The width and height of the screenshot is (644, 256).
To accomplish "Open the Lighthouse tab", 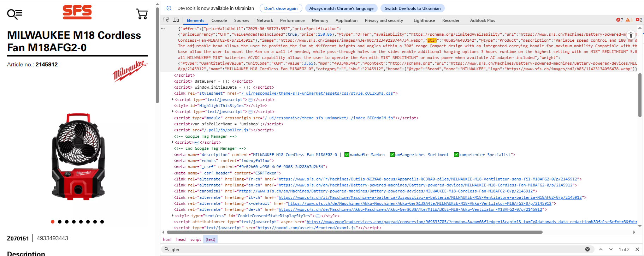I will 424,20.
